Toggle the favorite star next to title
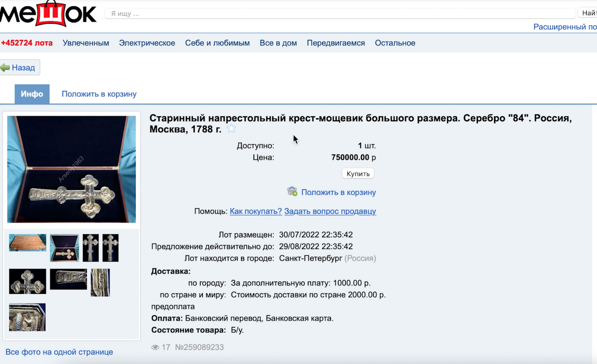This screenshot has height=364, width=597. click(x=231, y=129)
